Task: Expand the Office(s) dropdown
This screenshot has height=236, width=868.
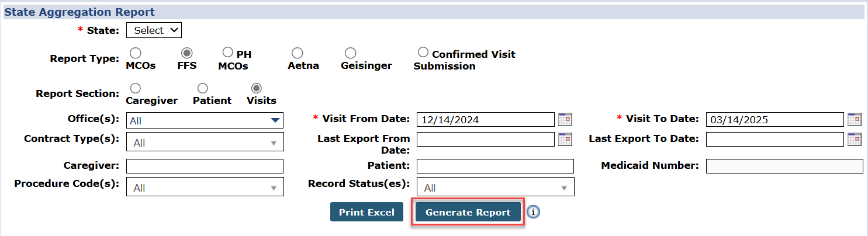Action: click(205, 121)
